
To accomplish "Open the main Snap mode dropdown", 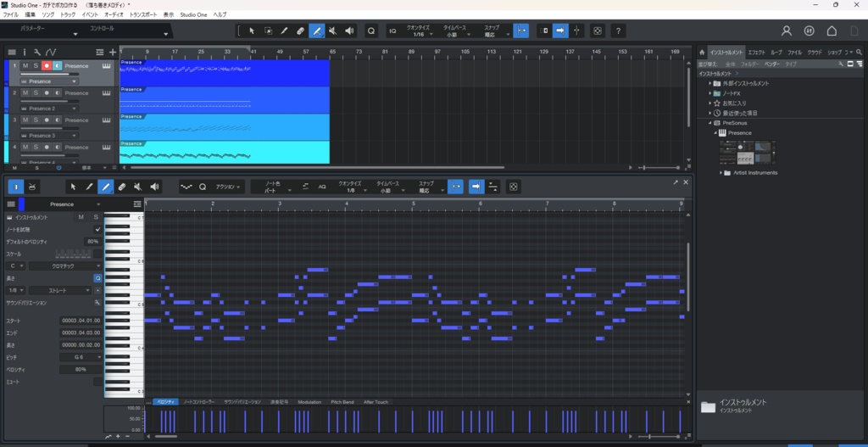I will 494,31.
